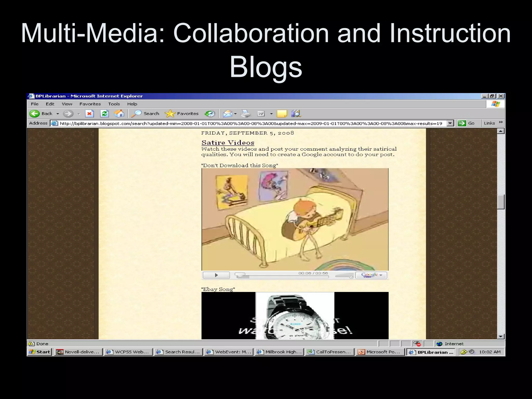This screenshot has width=532, height=399.
Task: Switch to CallToPresen... taskbar window
Action: tap(330, 352)
